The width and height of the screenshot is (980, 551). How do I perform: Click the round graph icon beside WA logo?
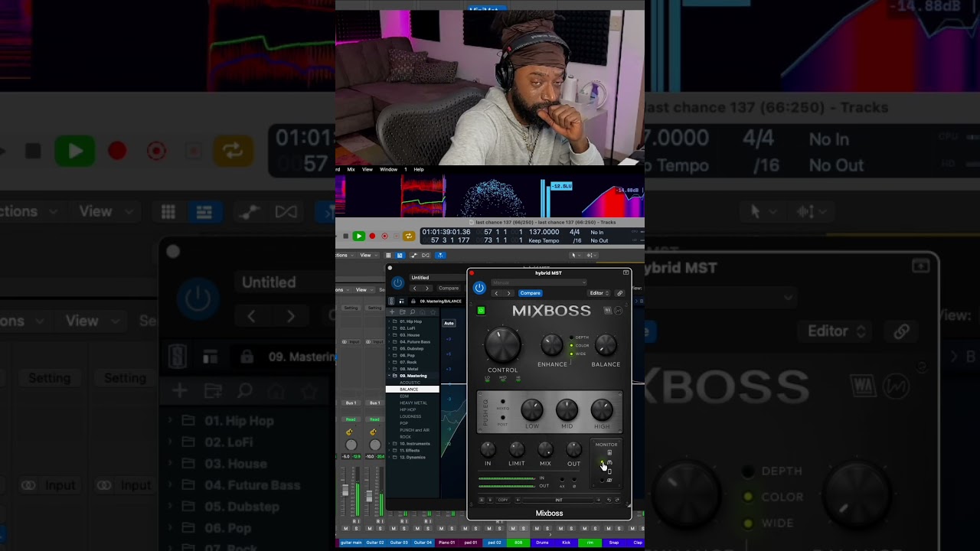[x=618, y=311]
